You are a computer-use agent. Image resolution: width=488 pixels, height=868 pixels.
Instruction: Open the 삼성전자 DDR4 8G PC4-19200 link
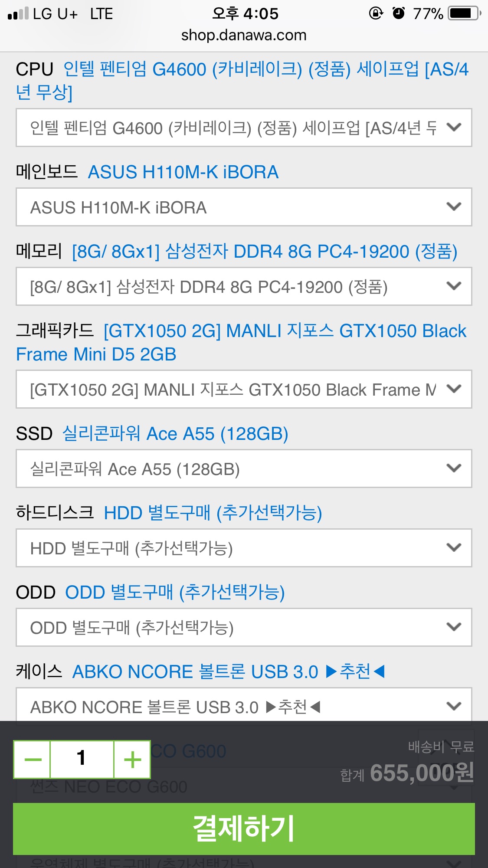(265, 252)
